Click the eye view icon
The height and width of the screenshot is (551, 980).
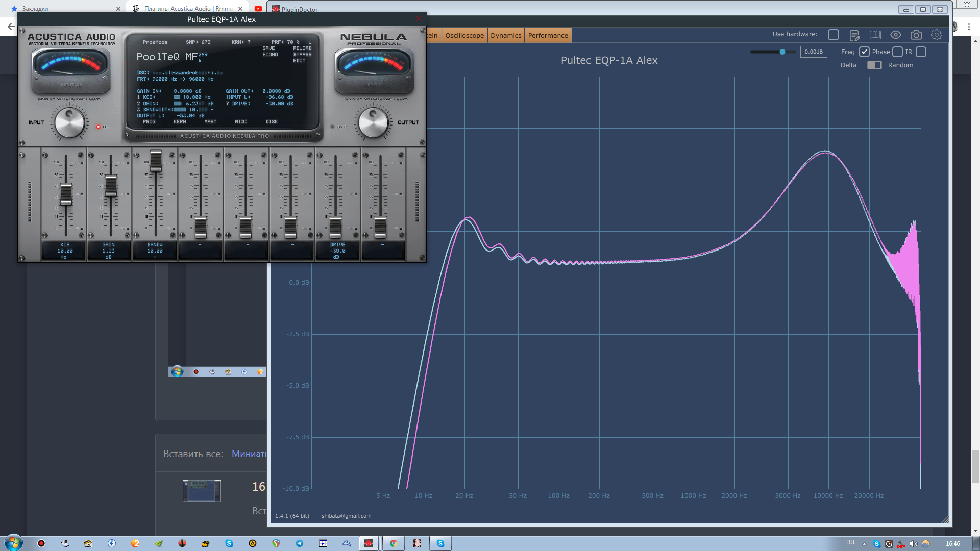click(x=896, y=35)
